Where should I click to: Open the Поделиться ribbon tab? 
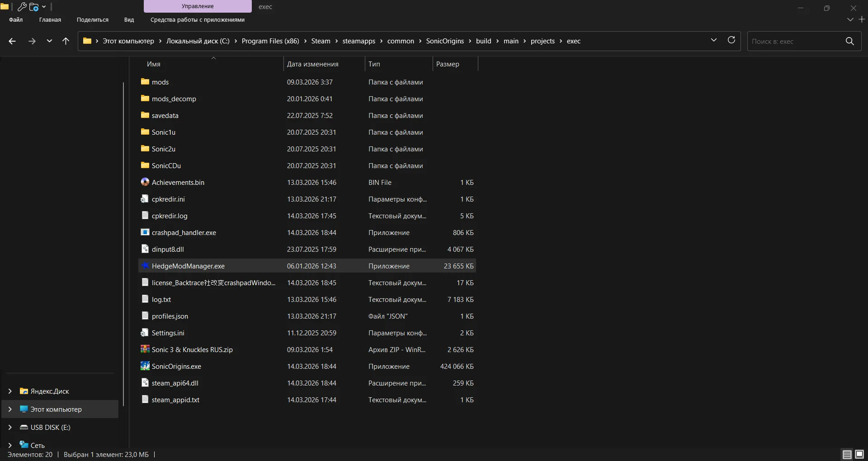point(93,19)
